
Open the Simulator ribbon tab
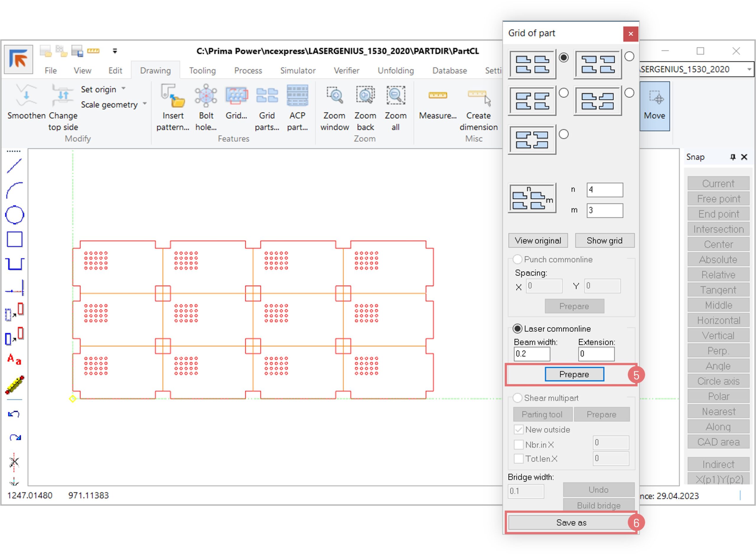tap(298, 71)
